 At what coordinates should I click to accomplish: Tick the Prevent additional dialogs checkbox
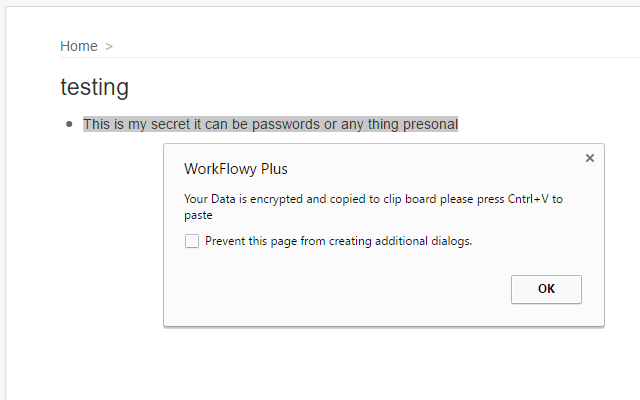click(192, 241)
